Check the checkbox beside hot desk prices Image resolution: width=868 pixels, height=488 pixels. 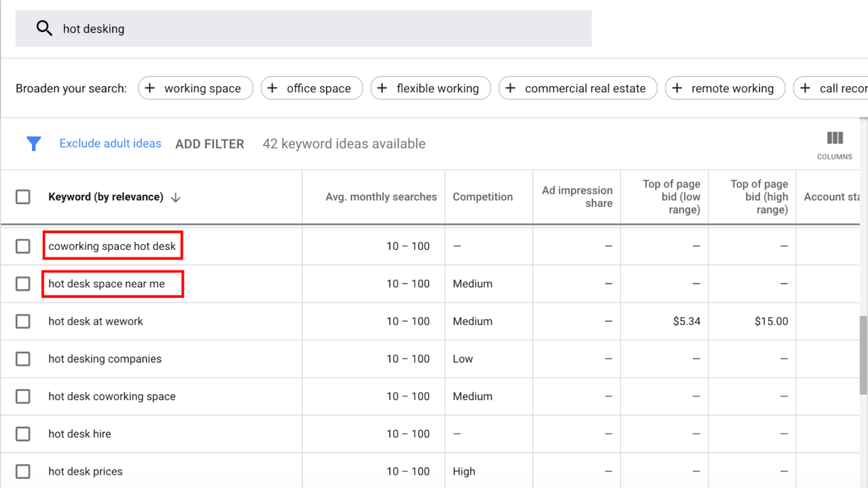click(22, 471)
